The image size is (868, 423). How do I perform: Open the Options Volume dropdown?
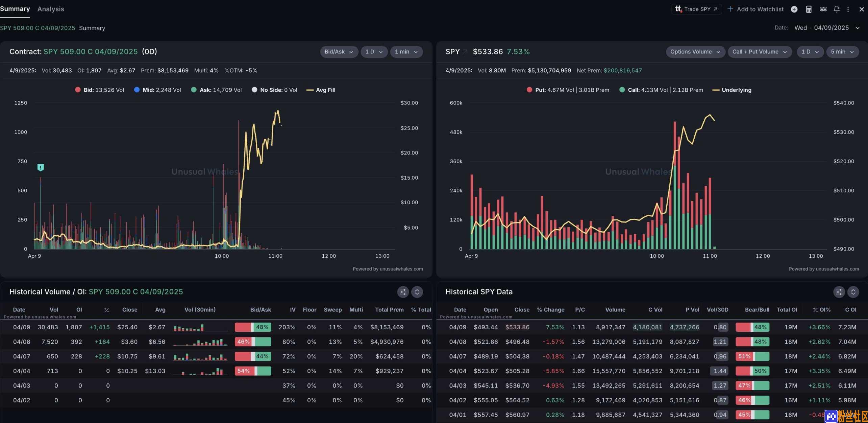tap(695, 52)
